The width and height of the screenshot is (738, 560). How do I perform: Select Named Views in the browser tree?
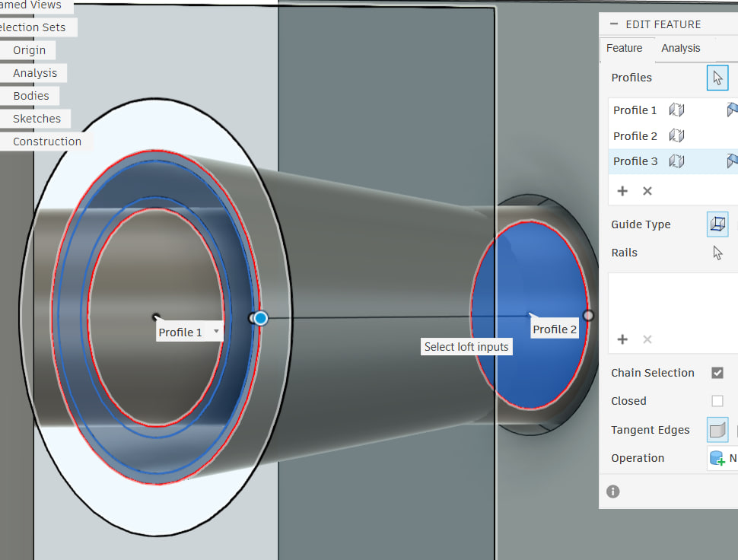click(30, 5)
